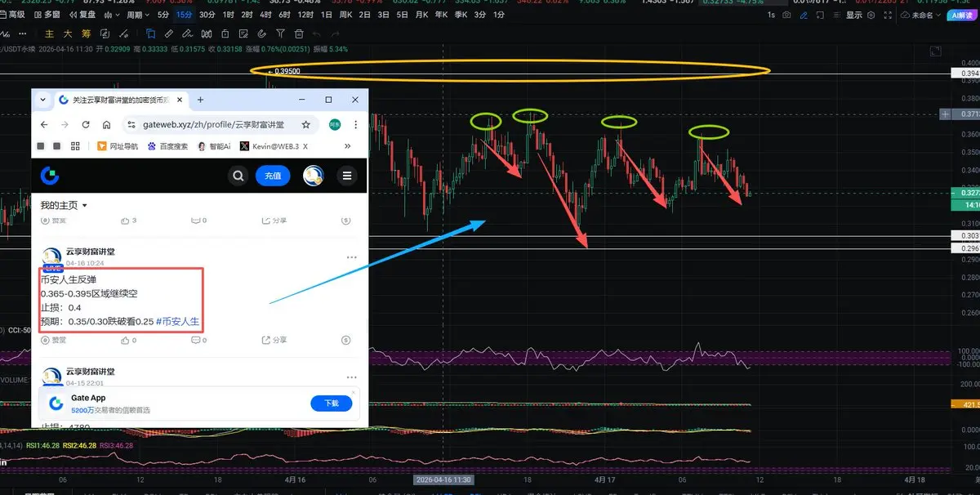The height and width of the screenshot is (495, 980).
Task: Expand the 我的主页 dropdown
Action: point(64,205)
